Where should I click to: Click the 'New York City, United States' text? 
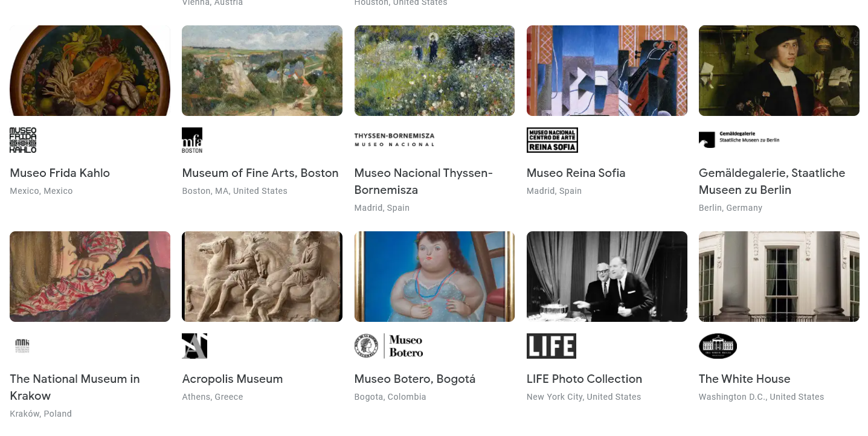pyautogui.click(x=583, y=397)
